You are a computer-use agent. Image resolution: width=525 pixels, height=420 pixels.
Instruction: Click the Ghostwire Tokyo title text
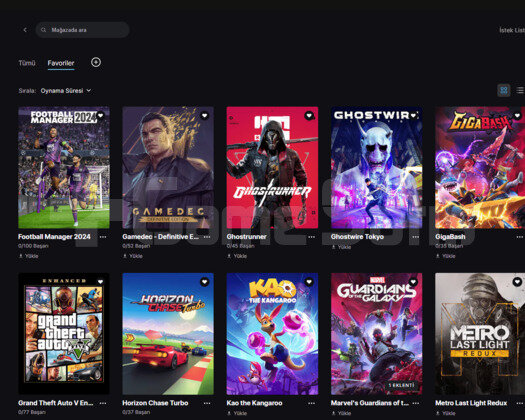coord(357,237)
